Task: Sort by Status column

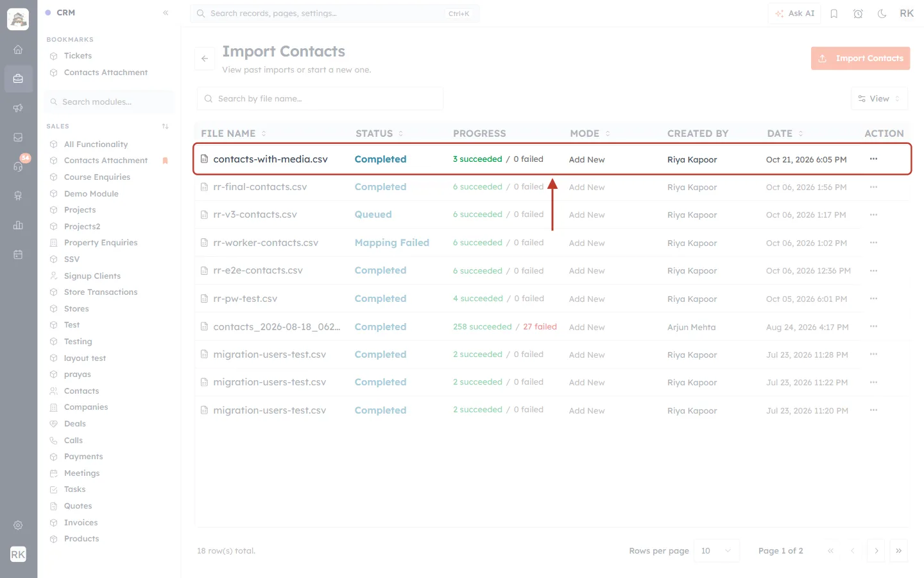Action: (x=379, y=134)
